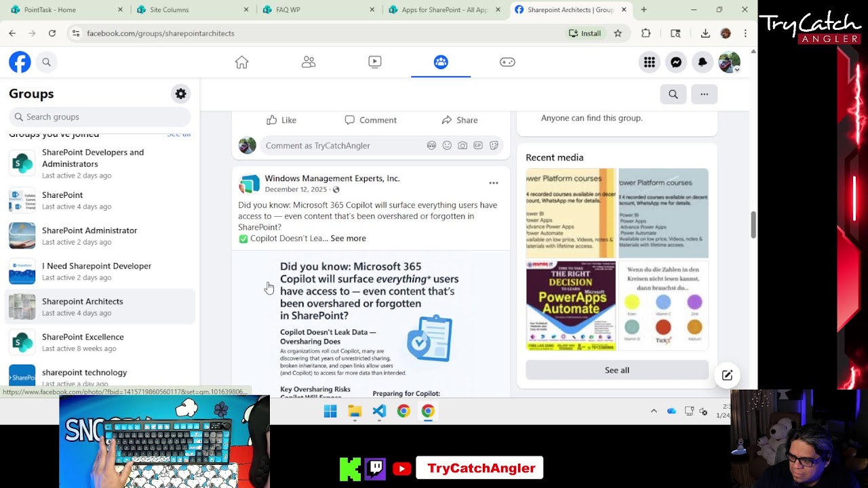
Task: Switch to the Apps for SharePoint tab
Action: (445, 9)
